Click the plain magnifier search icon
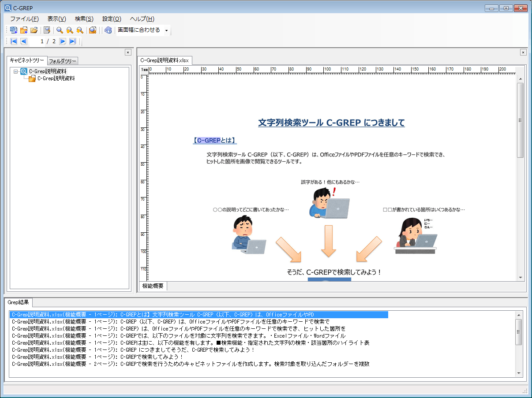The width and height of the screenshot is (532, 398). 60,30
